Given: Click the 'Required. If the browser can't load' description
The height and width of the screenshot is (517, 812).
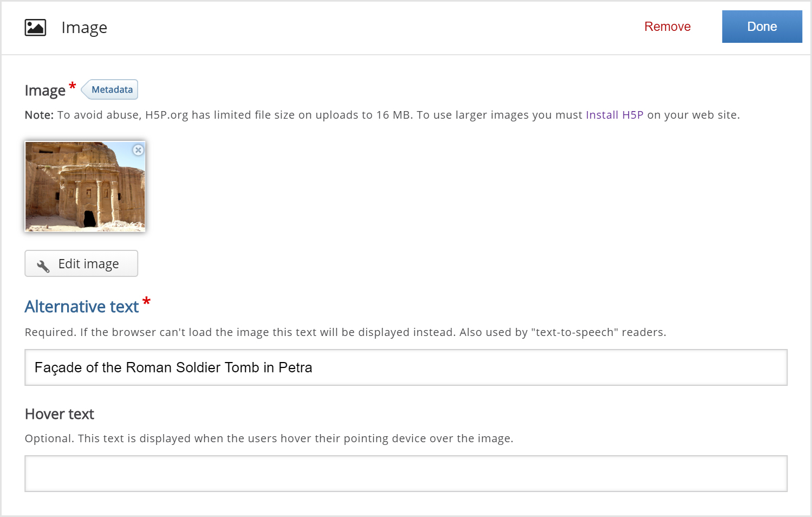Looking at the screenshot, I should point(345,332).
